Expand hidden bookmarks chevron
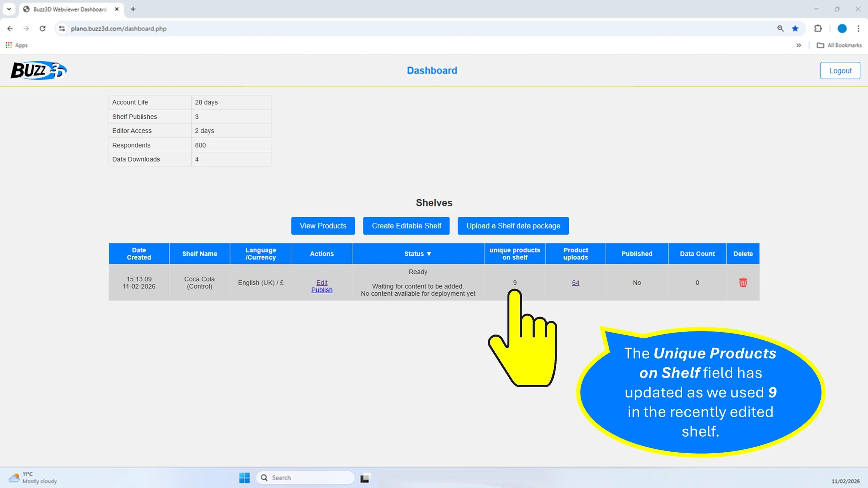Screen dimensions: 868x488 [799, 45]
